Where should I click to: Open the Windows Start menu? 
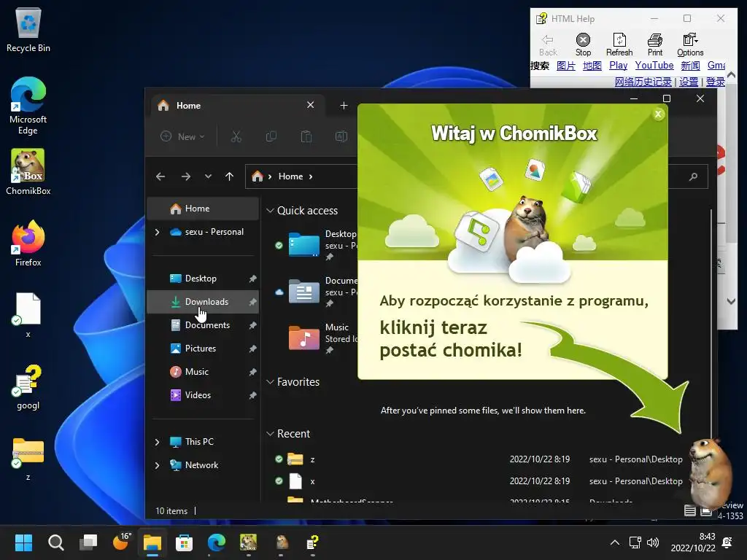(23, 542)
